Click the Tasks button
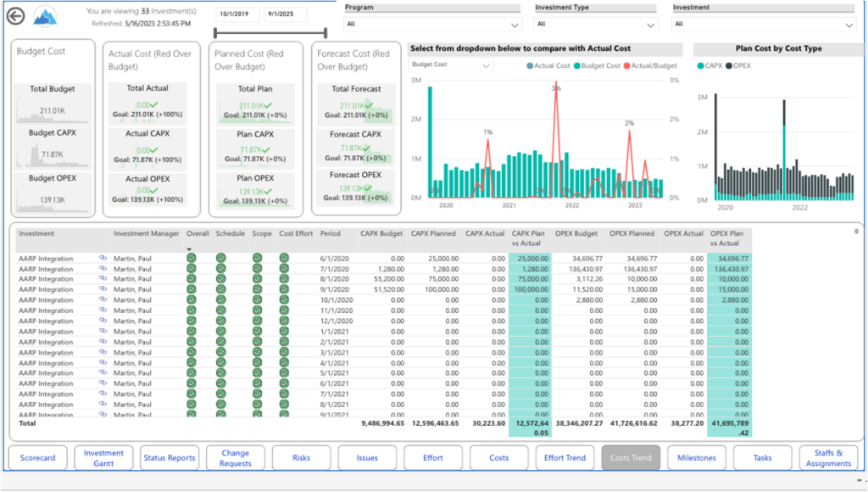This screenshot has height=492, width=868. click(x=762, y=458)
